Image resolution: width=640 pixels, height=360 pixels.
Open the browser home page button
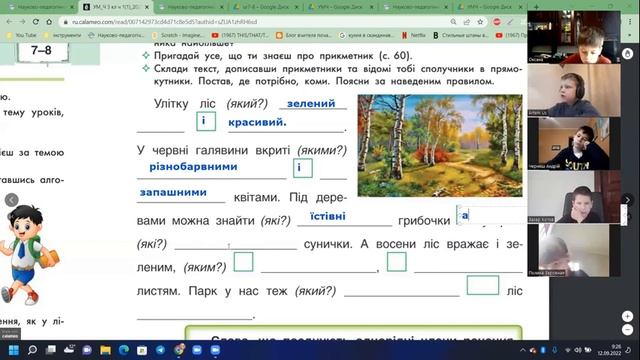pyautogui.click(x=49, y=22)
